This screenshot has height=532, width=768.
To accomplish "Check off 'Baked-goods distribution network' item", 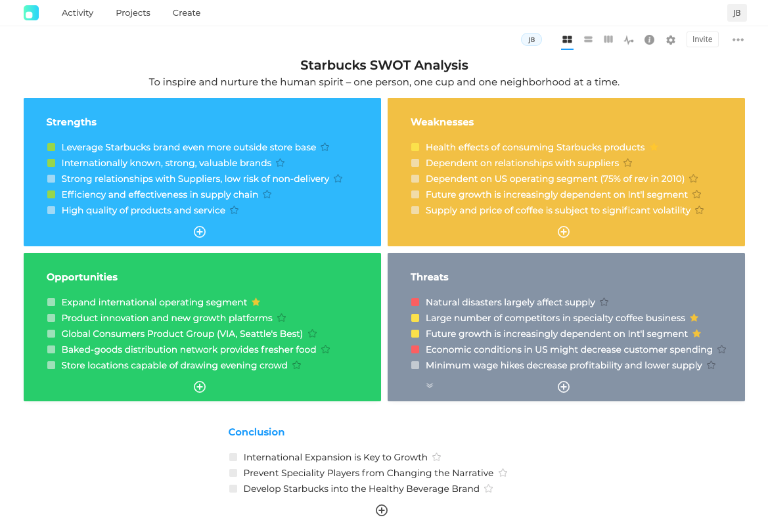I will [51, 349].
